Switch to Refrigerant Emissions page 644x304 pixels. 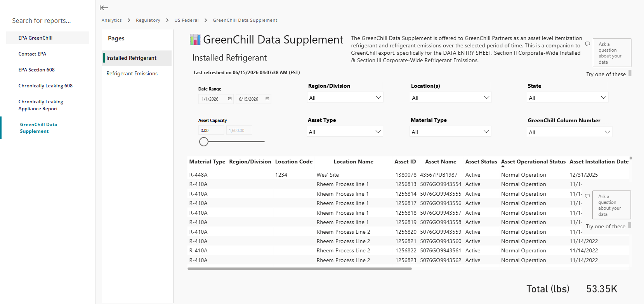point(132,73)
